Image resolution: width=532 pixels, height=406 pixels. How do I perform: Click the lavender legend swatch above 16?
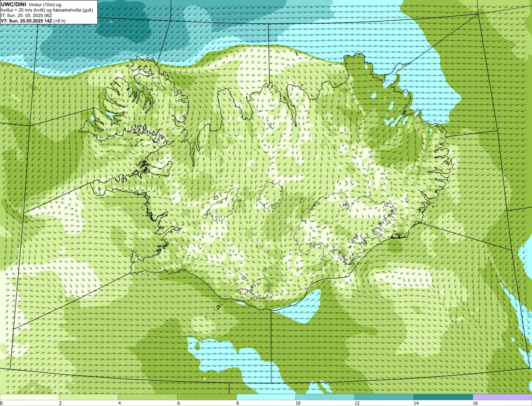502,397
